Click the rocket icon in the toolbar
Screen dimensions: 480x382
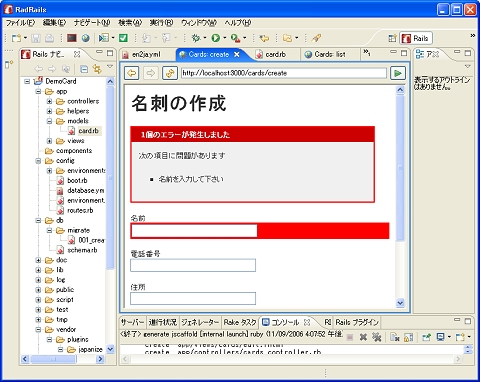316,38
